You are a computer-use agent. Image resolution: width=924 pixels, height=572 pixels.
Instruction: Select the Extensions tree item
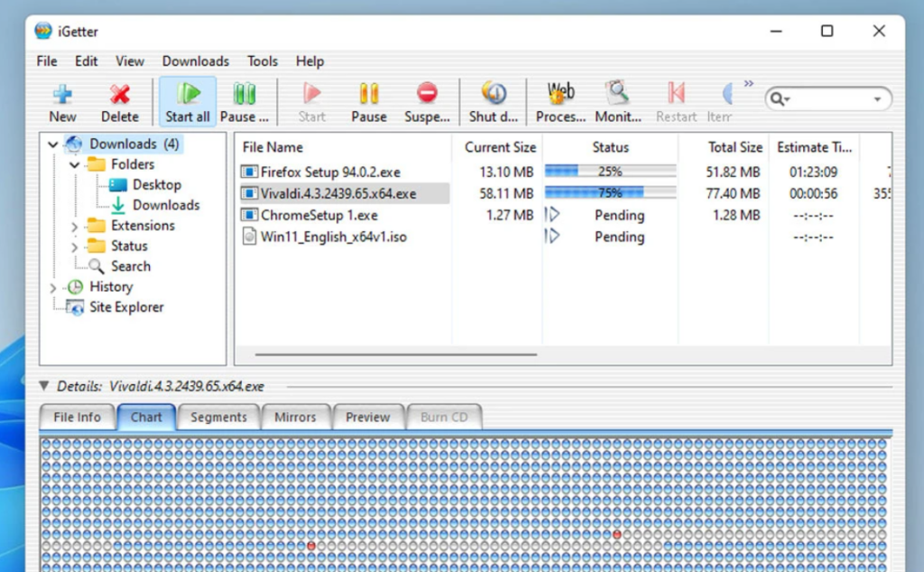tap(143, 226)
